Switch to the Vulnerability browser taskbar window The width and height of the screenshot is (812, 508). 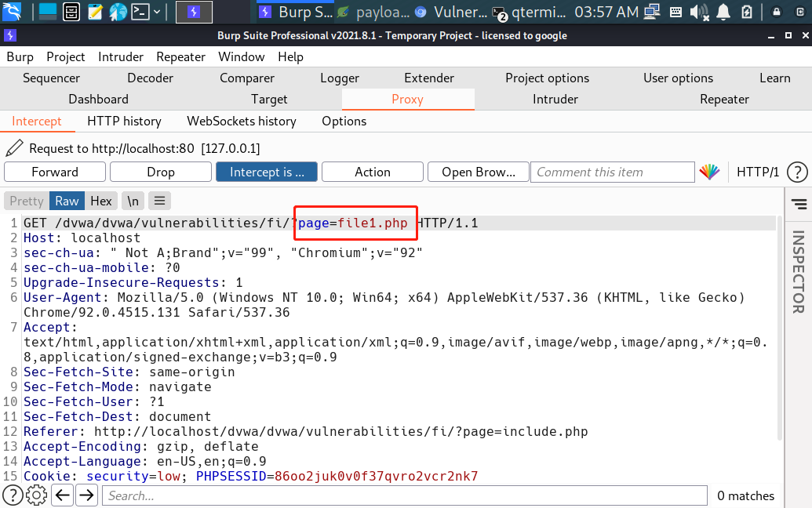tap(452, 12)
